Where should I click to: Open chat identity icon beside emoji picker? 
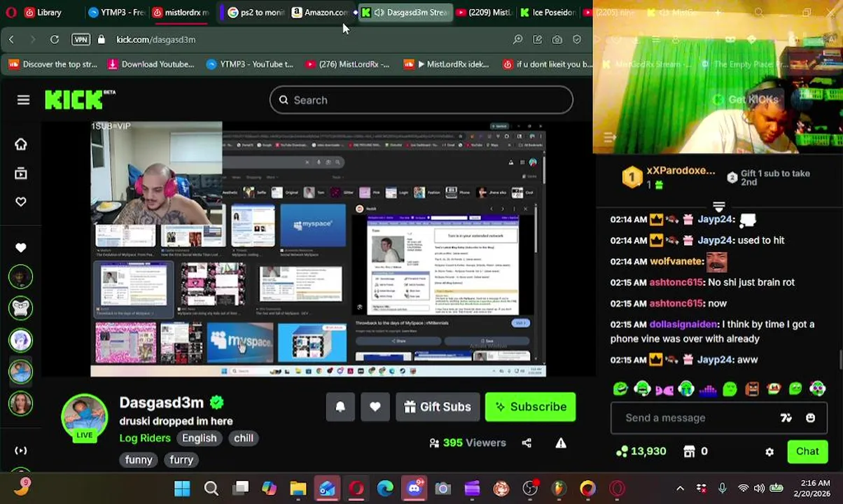[x=786, y=418]
